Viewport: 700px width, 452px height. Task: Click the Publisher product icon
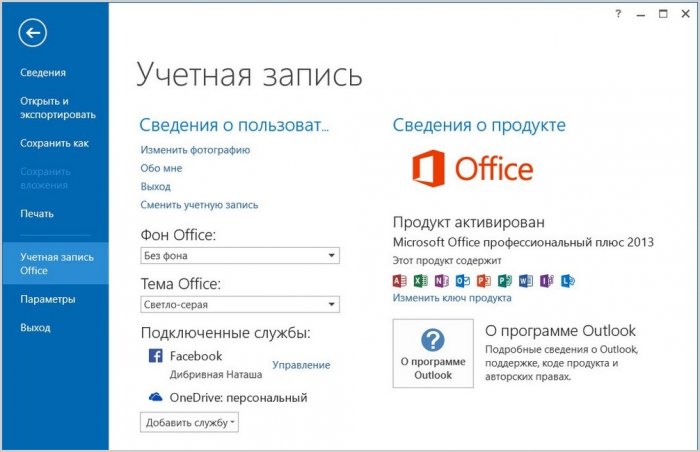click(x=504, y=280)
